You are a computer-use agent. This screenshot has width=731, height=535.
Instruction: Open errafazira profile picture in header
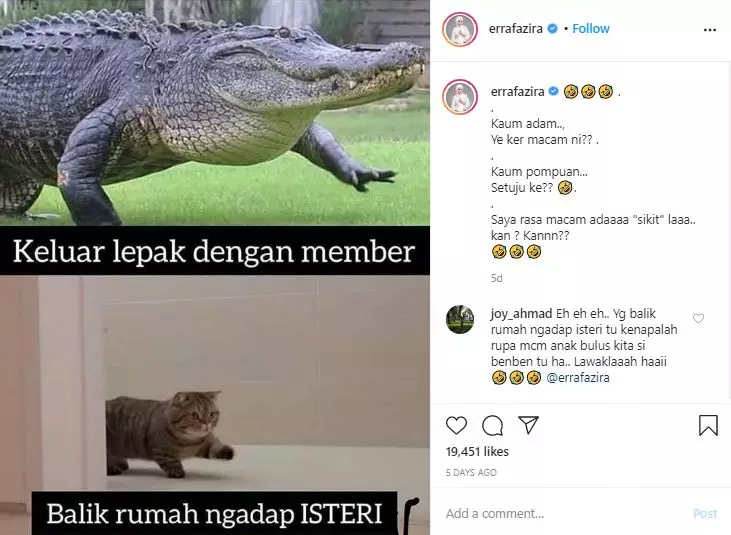point(460,29)
